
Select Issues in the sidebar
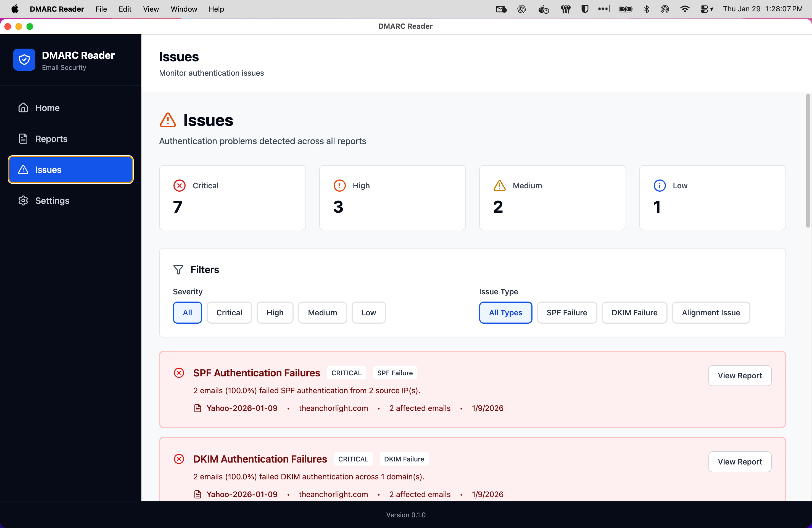click(x=48, y=170)
